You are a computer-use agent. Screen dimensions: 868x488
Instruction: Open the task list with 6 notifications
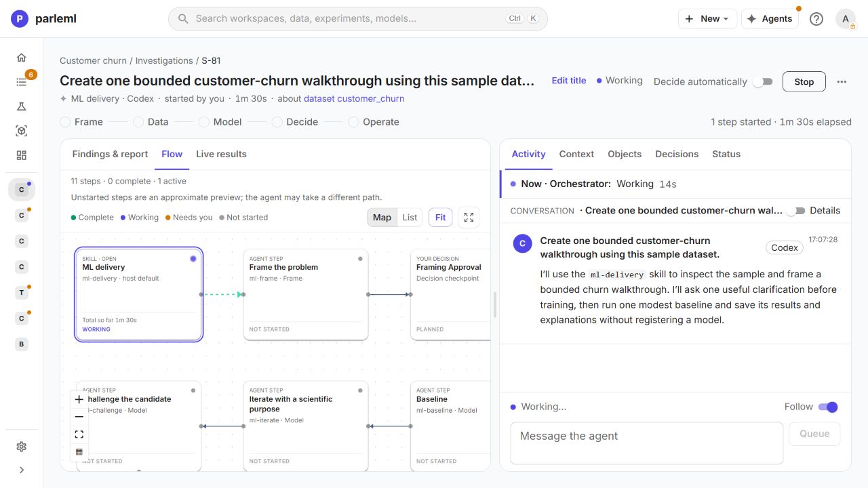pos(22,82)
